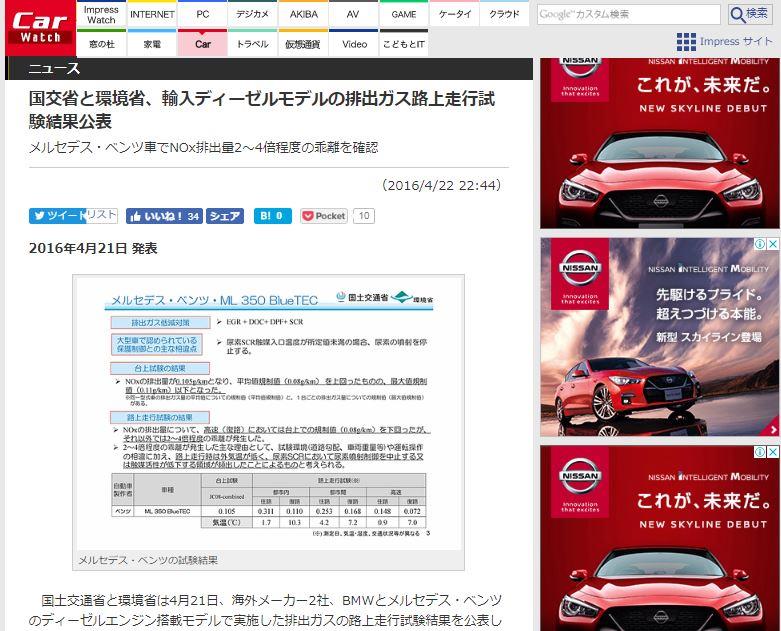Open the ケータイ tab
The image size is (781, 631).
coord(454,14)
